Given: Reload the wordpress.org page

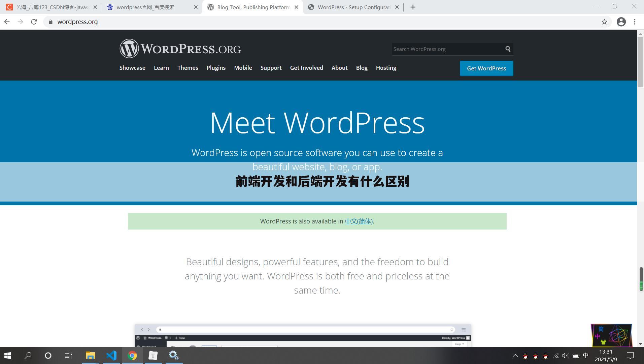Looking at the screenshot, I should coord(34,22).
